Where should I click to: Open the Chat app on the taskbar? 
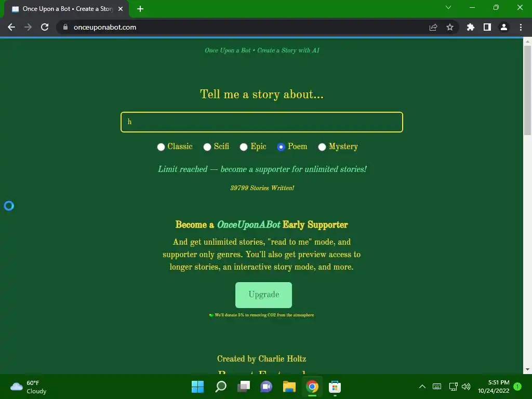(x=266, y=387)
